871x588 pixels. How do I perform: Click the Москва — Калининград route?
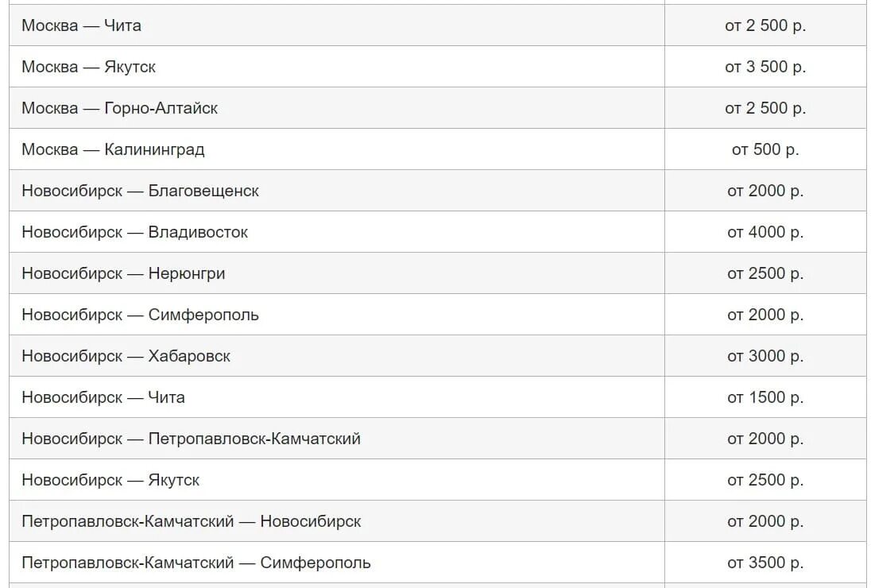coord(113,149)
